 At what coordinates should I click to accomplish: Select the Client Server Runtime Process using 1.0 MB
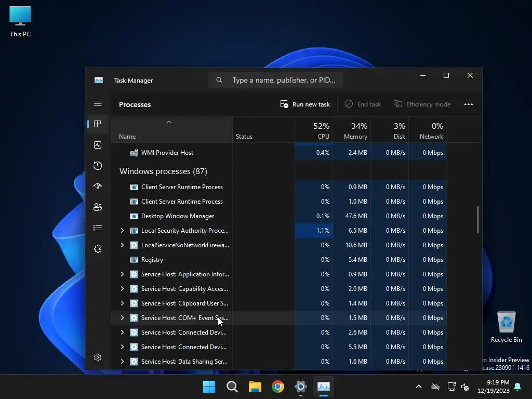[279, 202]
